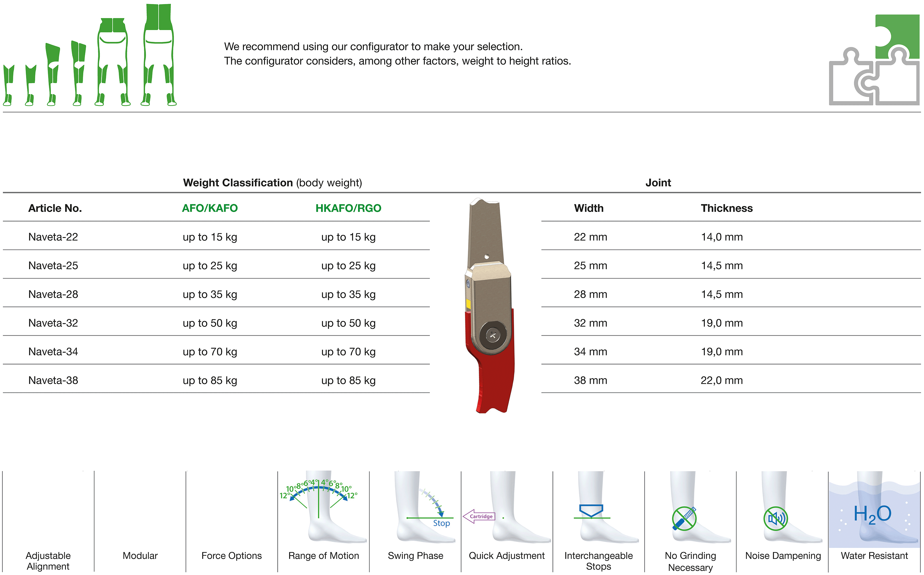Click the Article No. column header
This screenshot has height=575, width=924.
pyautogui.click(x=55, y=208)
